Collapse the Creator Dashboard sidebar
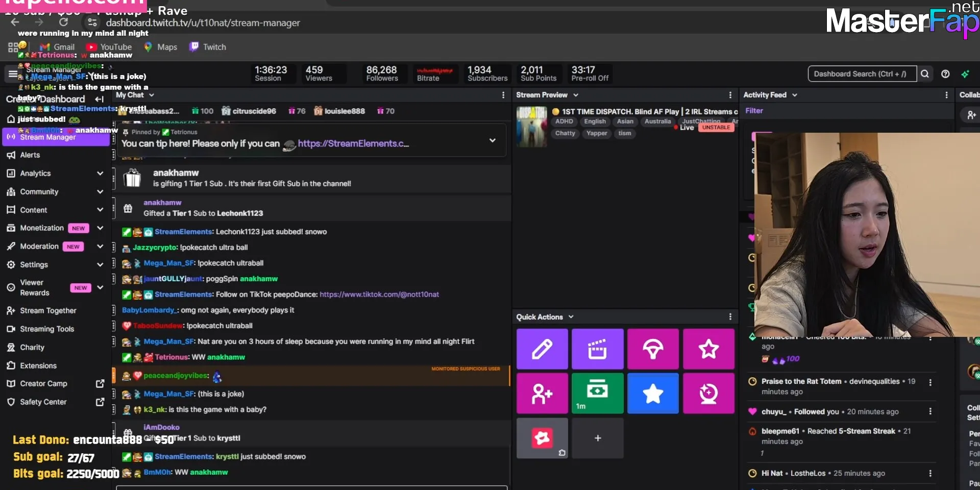Viewport: 980px width, 490px height. 100,99
